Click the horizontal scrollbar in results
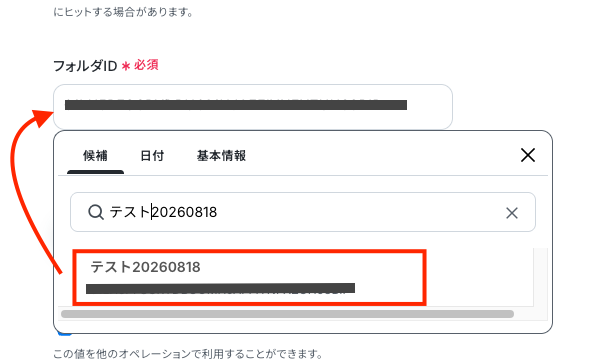The image size is (611, 364). pos(287,314)
